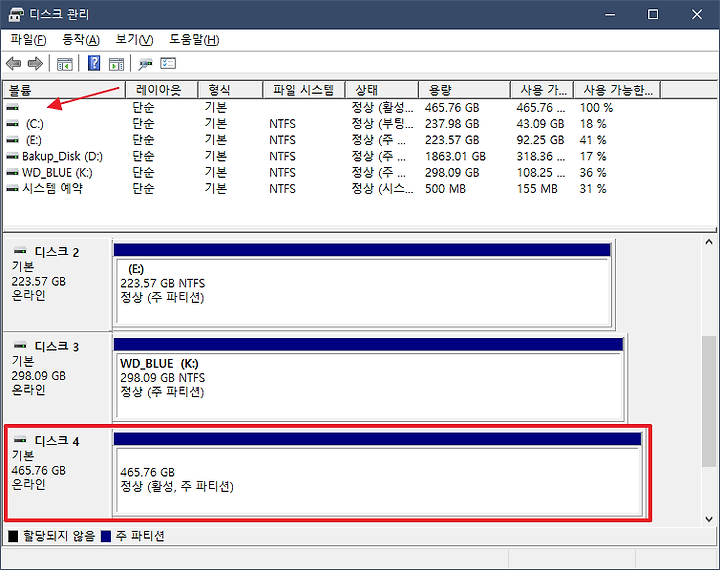Click the 31 % free percentage cell
The height and width of the screenshot is (570, 720).
(593, 189)
